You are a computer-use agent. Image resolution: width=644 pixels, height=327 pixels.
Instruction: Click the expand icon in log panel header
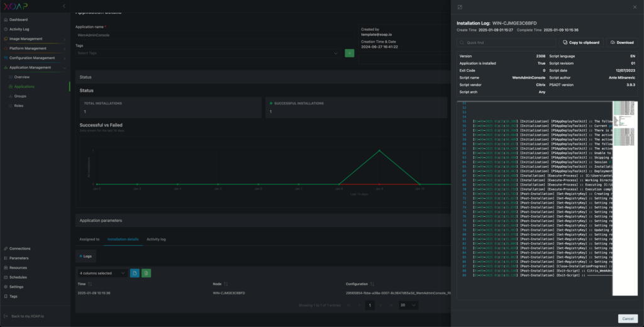460,7
